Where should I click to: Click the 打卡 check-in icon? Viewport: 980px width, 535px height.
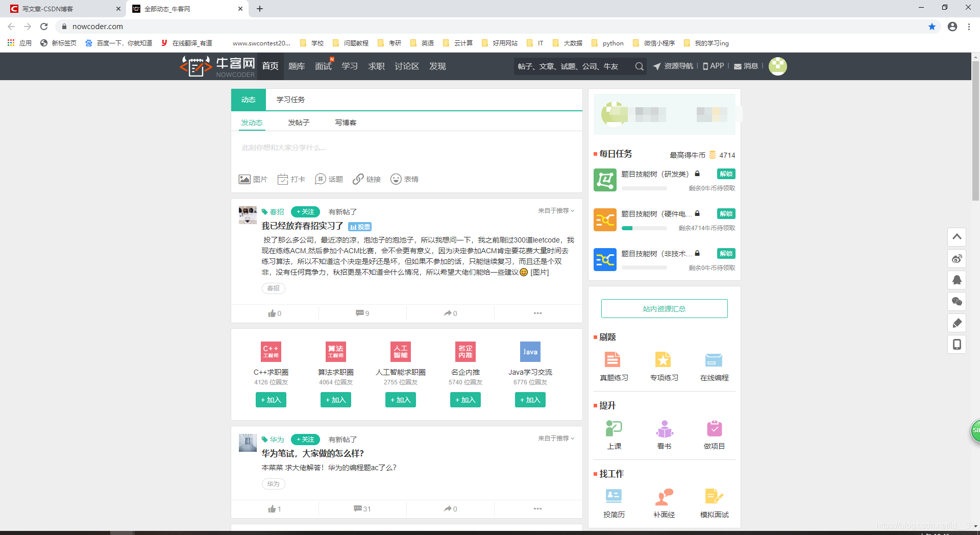click(x=284, y=179)
